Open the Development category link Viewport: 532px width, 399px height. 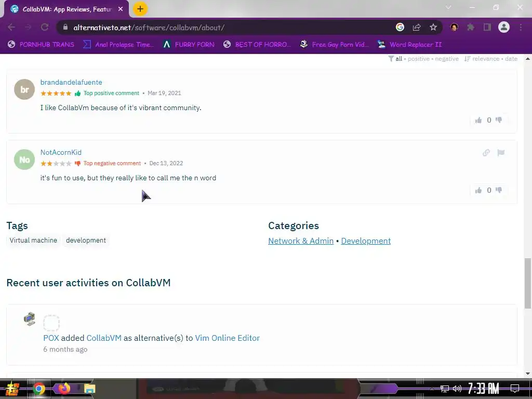click(x=366, y=241)
